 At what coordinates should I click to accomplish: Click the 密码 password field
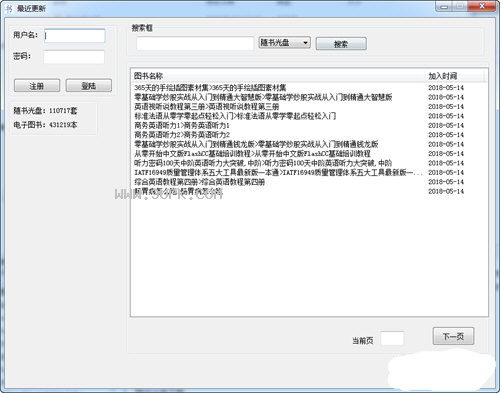[74, 57]
